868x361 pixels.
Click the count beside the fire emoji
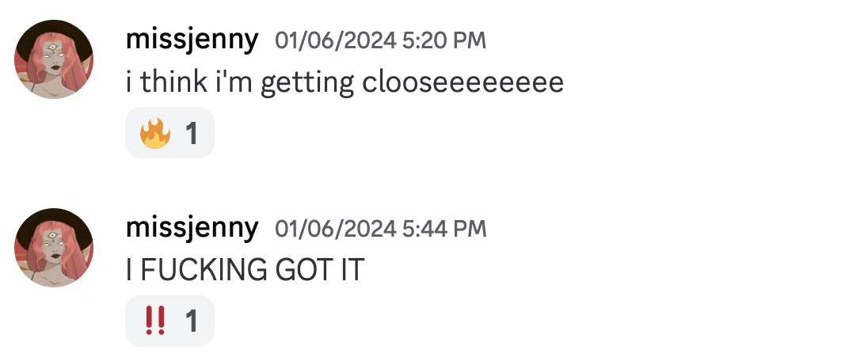click(x=191, y=133)
